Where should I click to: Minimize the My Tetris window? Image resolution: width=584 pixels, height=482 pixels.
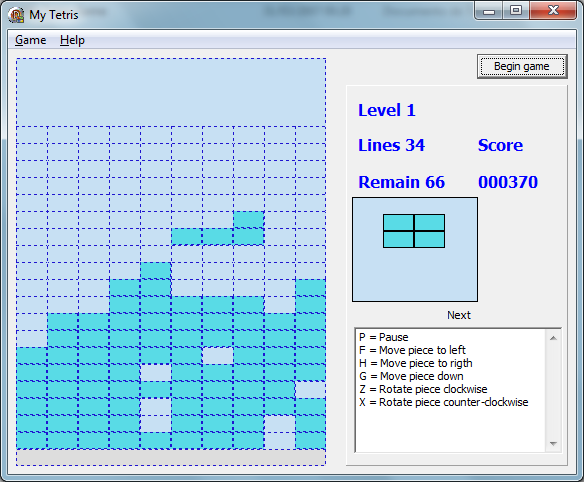[x=489, y=10]
